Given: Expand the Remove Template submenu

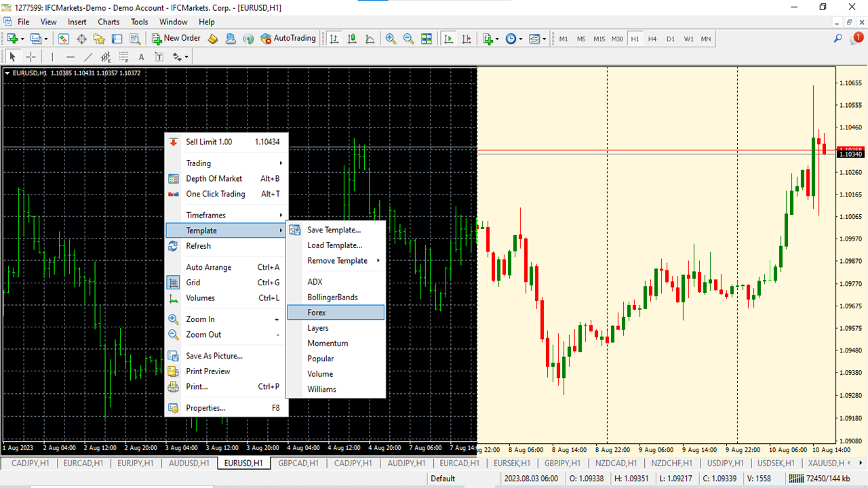Looking at the screenshot, I should (x=337, y=260).
